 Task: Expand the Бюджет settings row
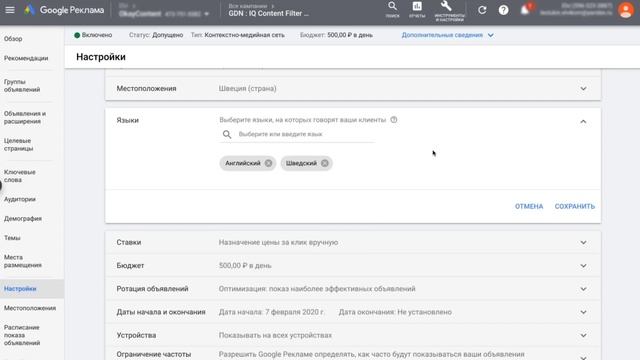[x=583, y=266]
